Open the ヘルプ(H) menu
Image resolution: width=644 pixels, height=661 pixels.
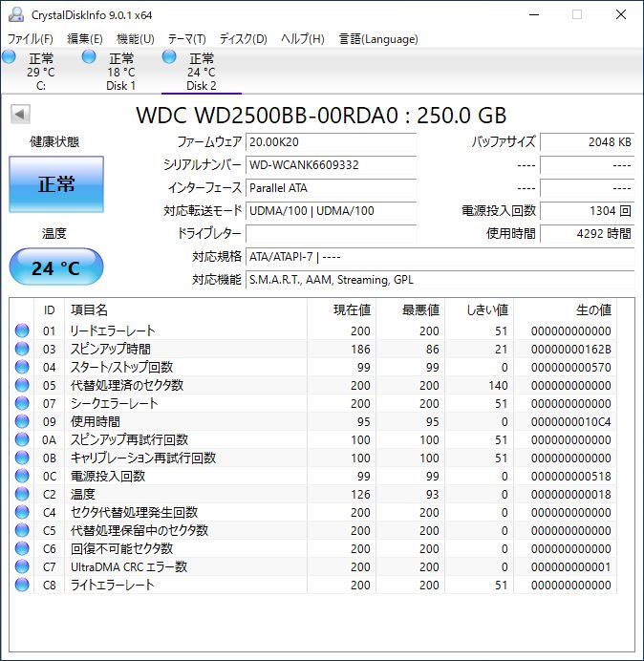[303, 39]
